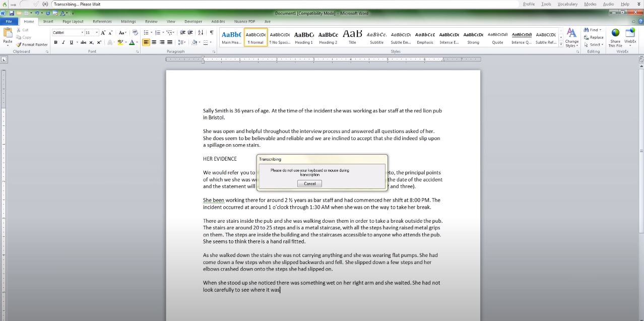Open the font name Calibri dropdown
Image resolution: width=644 pixels, height=321 pixels.
point(82,33)
